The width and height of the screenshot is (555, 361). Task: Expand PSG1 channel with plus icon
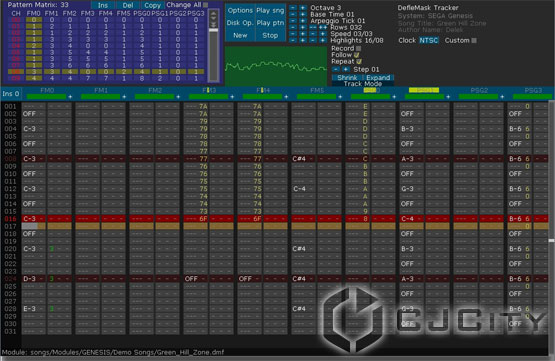[448, 97]
